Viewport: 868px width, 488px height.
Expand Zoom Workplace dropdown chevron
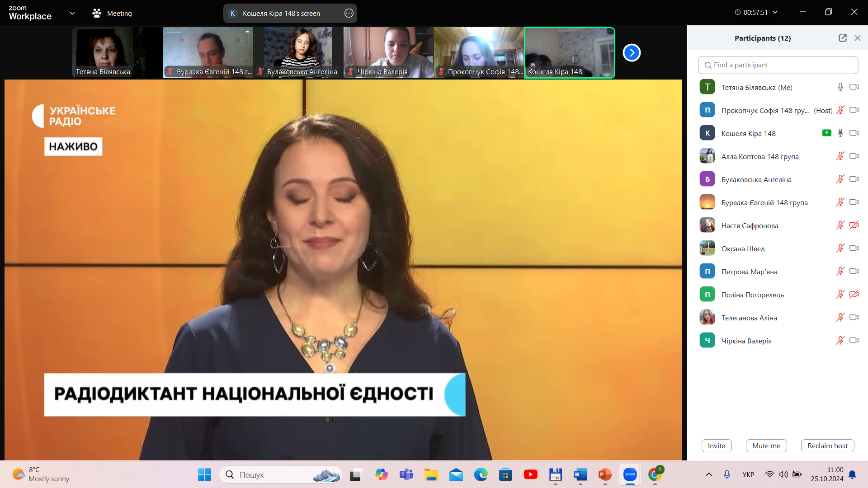72,13
